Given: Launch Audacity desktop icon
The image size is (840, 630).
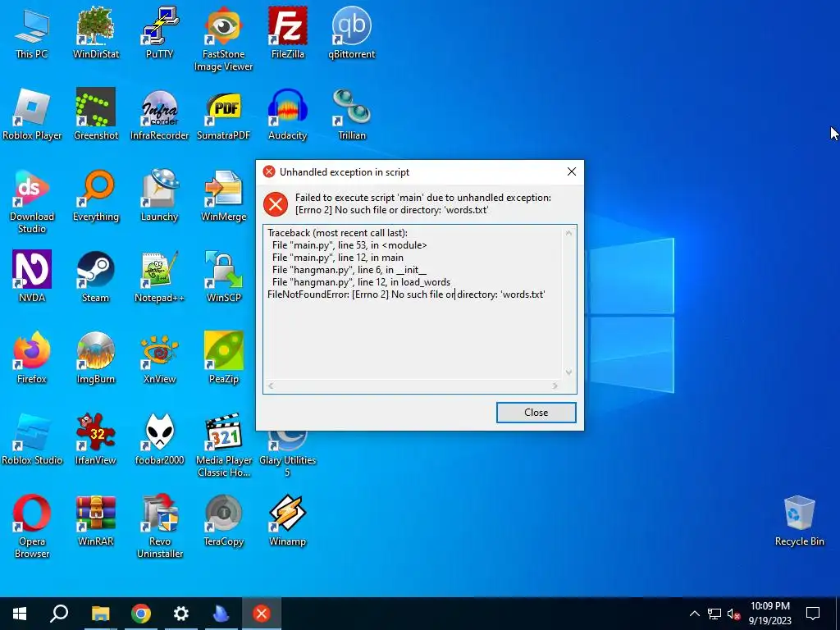Looking at the screenshot, I should click(288, 115).
